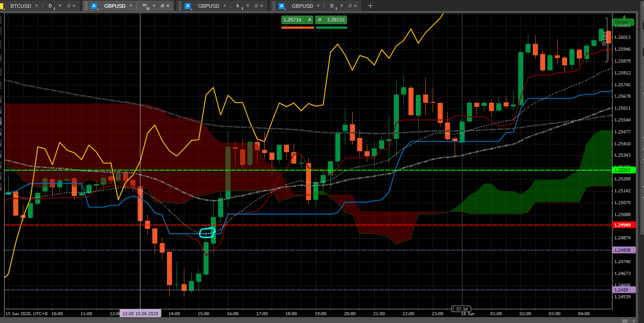Switch to the GBPUSD D1 chart tab

(302, 6)
